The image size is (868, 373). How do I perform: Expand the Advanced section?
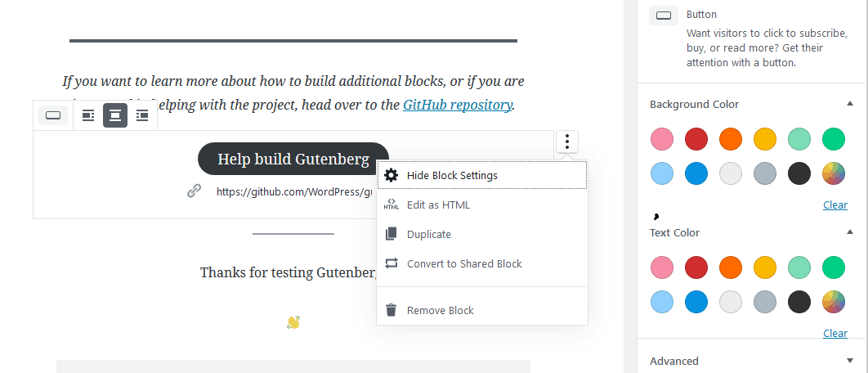(850, 361)
